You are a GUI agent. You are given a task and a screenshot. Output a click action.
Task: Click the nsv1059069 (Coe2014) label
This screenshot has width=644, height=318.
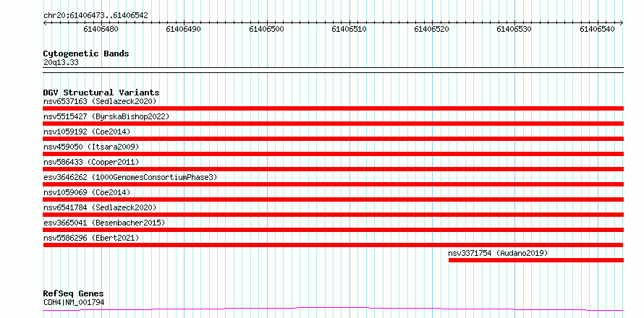(x=87, y=192)
